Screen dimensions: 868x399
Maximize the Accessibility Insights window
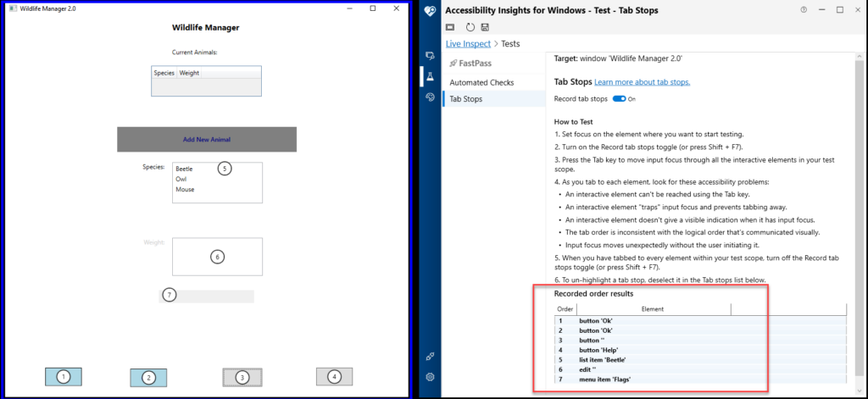(x=840, y=10)
